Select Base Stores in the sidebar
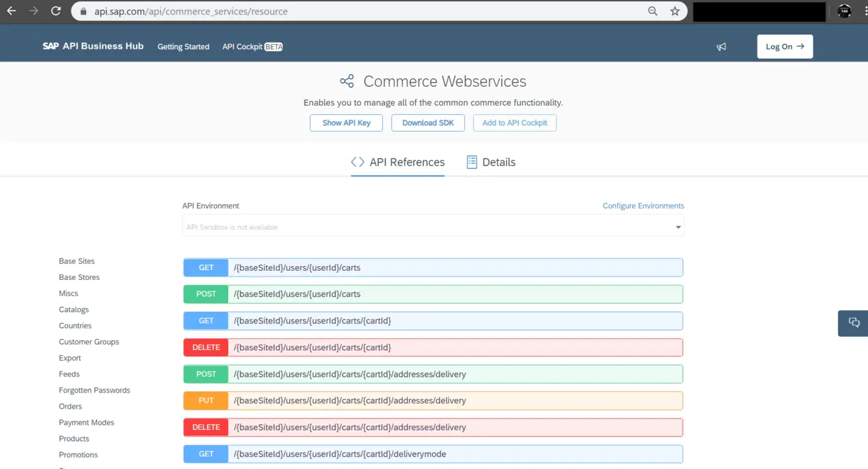Image resolution: width=868 pixels, height=469 pixels. pyautogui.click(x=79, y=277)
